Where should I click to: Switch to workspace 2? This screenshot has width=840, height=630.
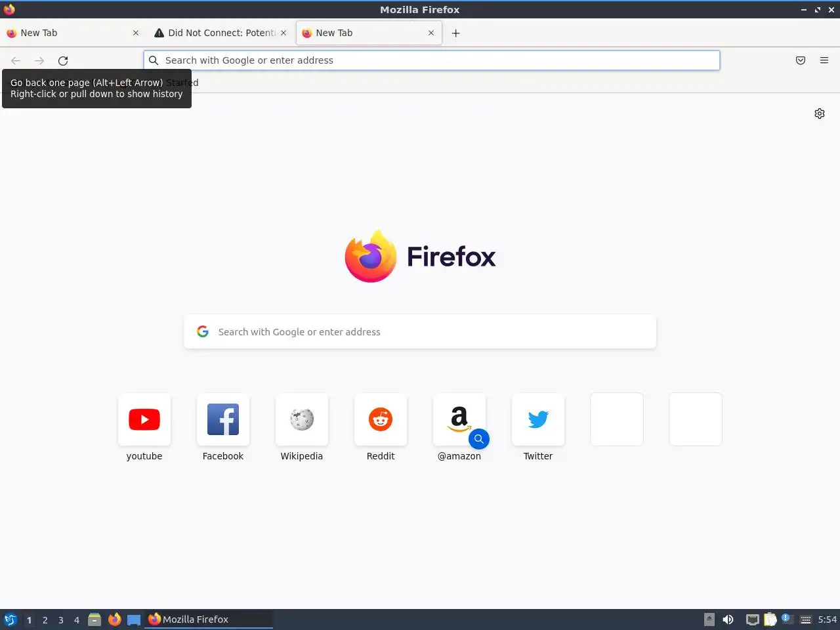click(x=45, y=619)
